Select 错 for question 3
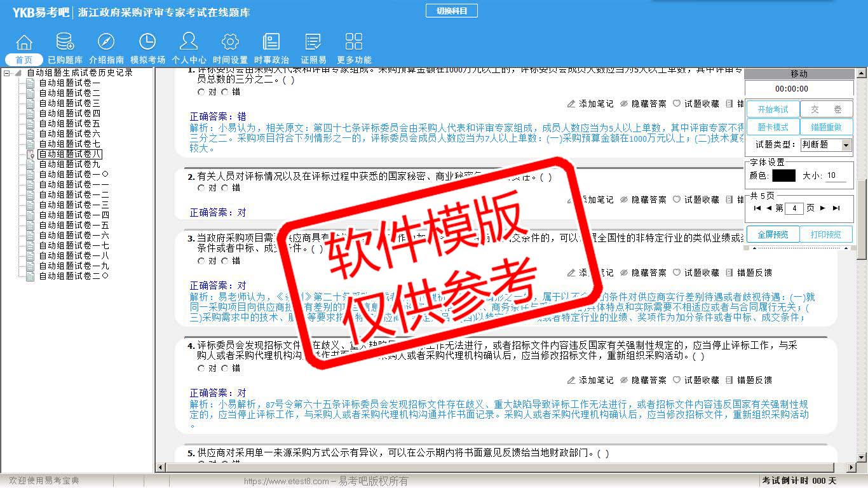This screenshot has height=488, width=868. 225,261
